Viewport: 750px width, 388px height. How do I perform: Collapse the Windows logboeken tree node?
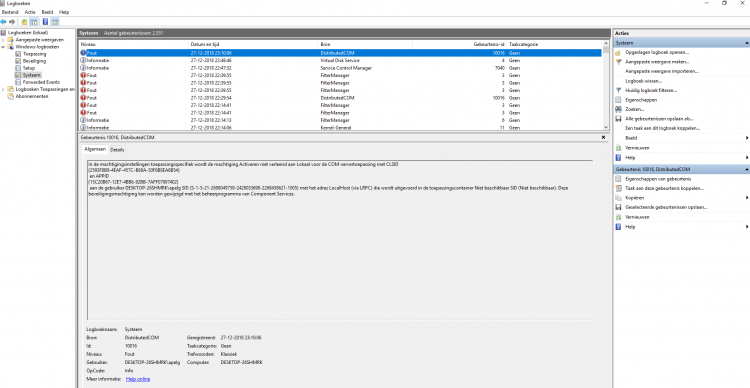click(3, 47)
